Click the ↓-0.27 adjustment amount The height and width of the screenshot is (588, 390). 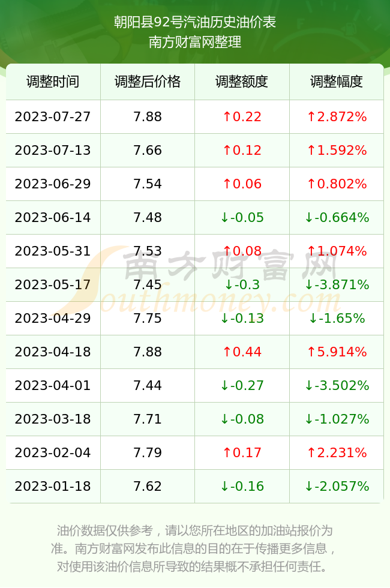242,385
